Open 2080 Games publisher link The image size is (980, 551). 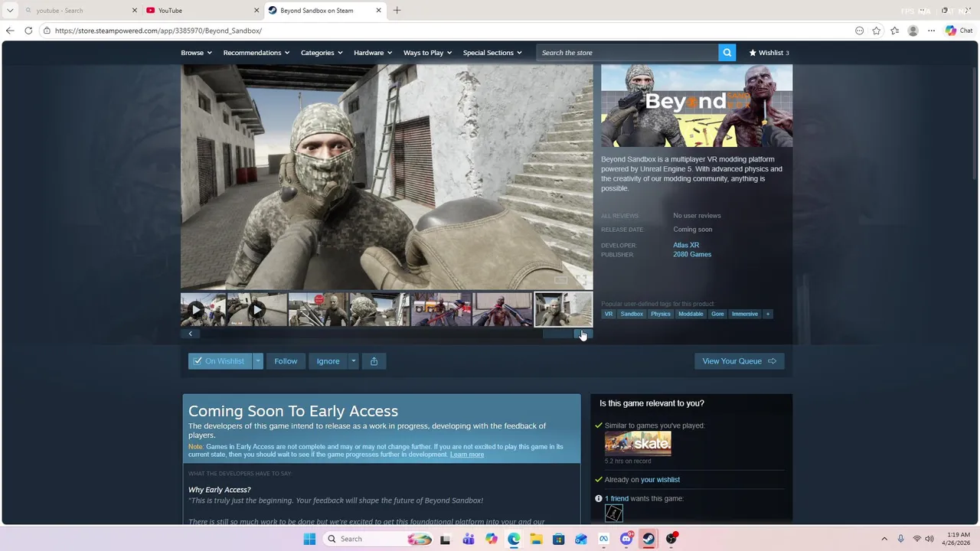pyautogui.click(x=692, y=254)
